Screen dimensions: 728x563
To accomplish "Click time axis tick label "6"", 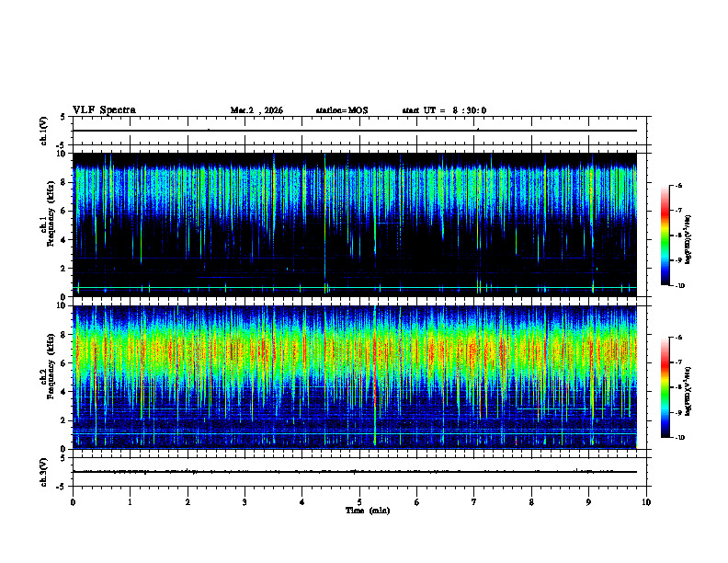I will coord(416,502).
